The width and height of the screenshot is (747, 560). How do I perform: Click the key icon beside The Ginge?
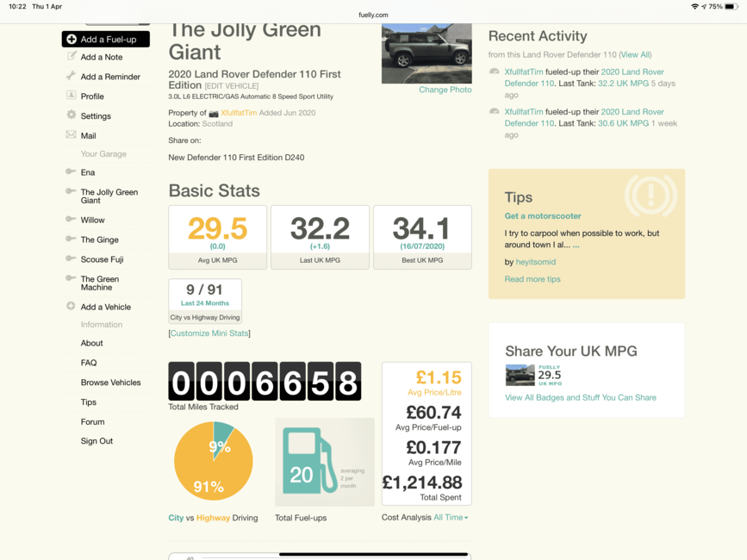[71, 239]
